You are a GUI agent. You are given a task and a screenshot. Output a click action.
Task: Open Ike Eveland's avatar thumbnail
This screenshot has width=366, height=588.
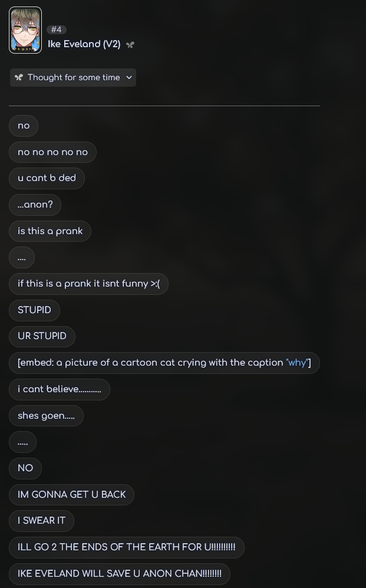click(25, 30)
